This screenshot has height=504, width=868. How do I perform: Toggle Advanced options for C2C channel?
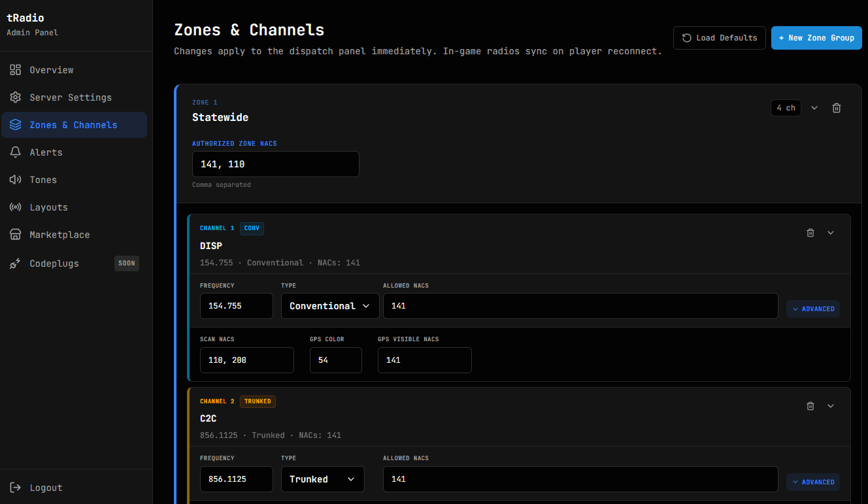pyautogui.click(x=813, y=482)
